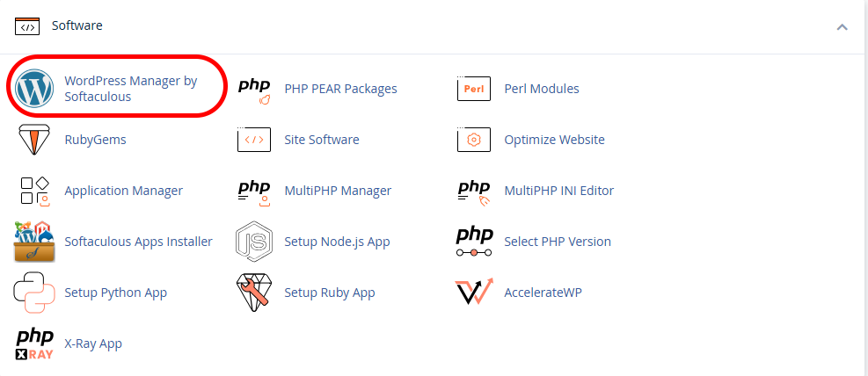Click the RubyGems gem icon
Viewport: 868px width, 376px height.
coord(33,140)
